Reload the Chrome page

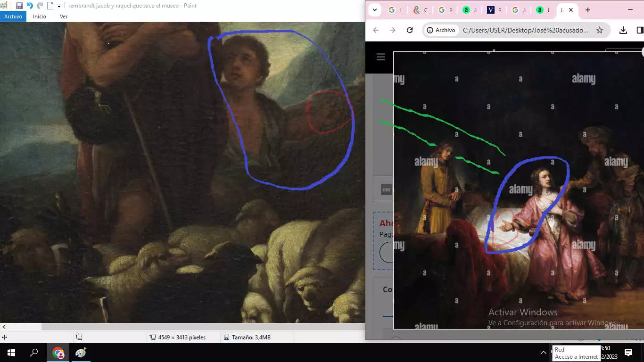click(x=410, y=30)
